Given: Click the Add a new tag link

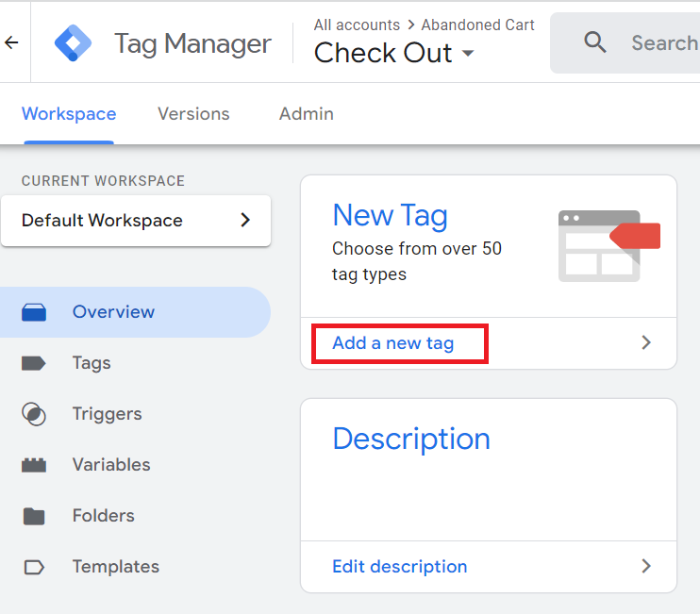Looking at the screenshot, I should [x=392, y=343].
